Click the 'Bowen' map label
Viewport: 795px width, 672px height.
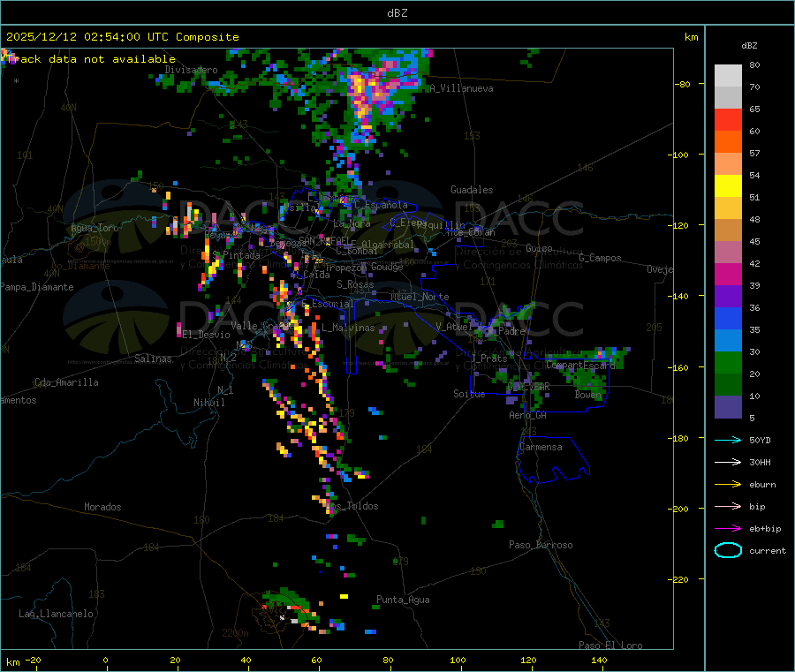[x=587, y=394]
